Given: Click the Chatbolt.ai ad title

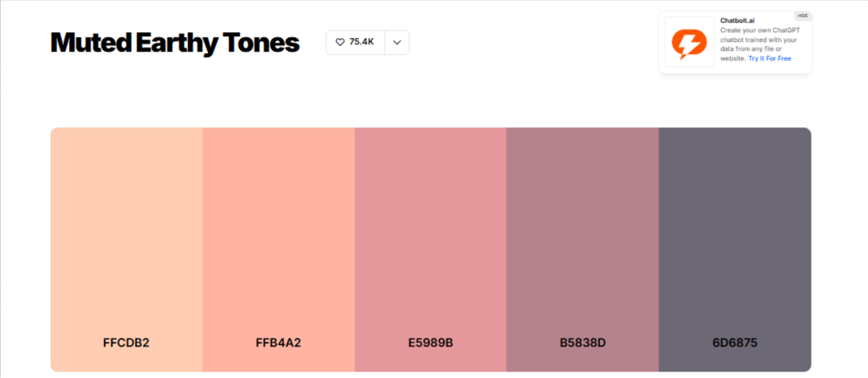Looking at the screenshot, I should (737, 20).
